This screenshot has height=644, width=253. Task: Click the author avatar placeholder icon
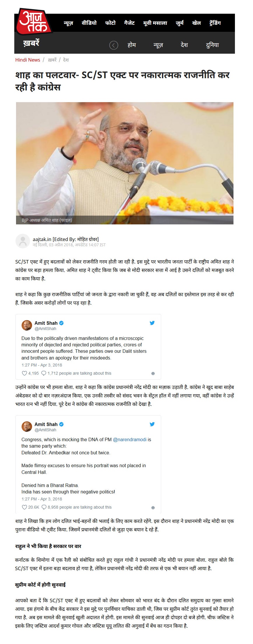[22, 241]
